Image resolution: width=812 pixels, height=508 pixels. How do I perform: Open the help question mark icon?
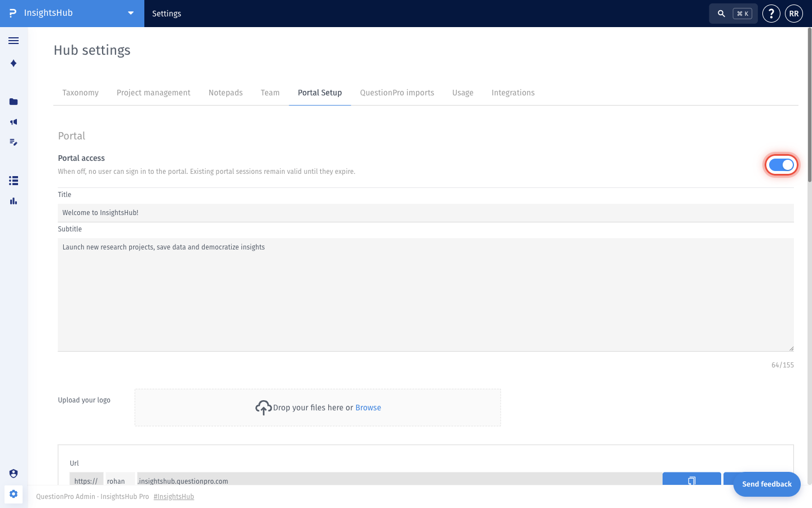pyautogui.click(x=771, y=14)
